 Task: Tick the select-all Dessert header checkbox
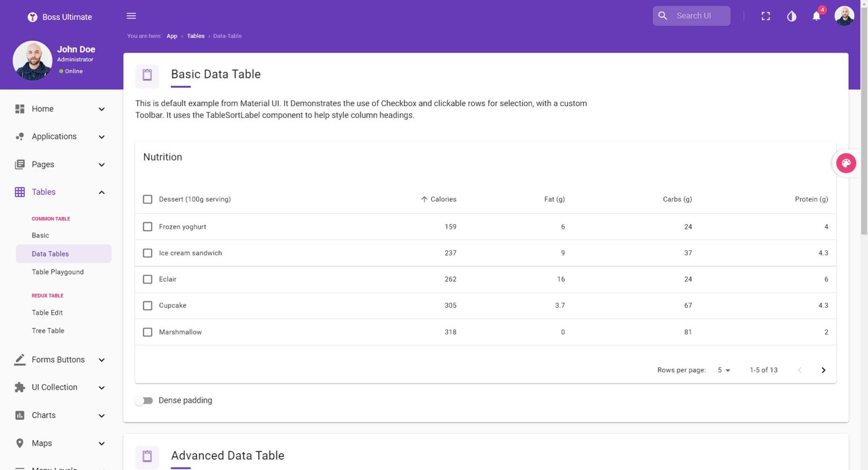[147, 199]
